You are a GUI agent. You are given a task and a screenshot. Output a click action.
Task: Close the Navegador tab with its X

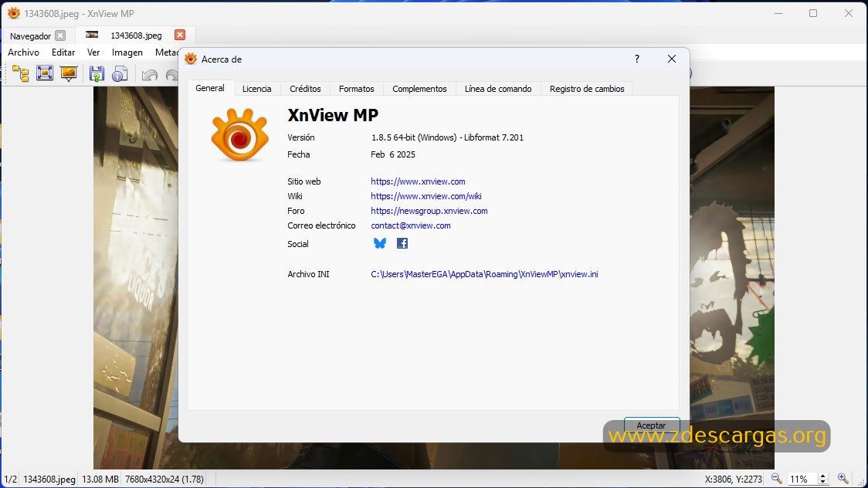coord(60,36)
